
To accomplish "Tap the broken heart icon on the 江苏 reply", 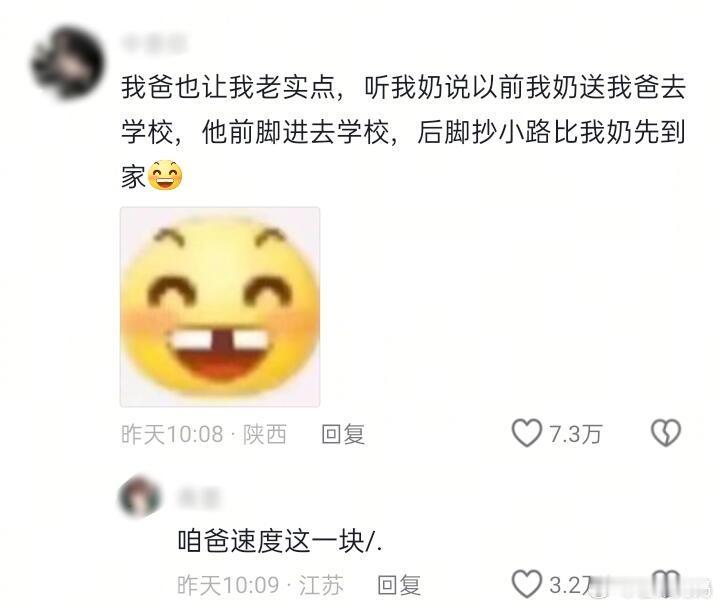I will [666, 584].
